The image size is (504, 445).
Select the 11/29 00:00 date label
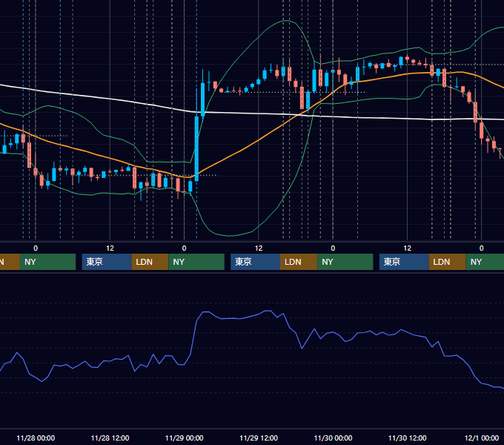pos(184,438)
